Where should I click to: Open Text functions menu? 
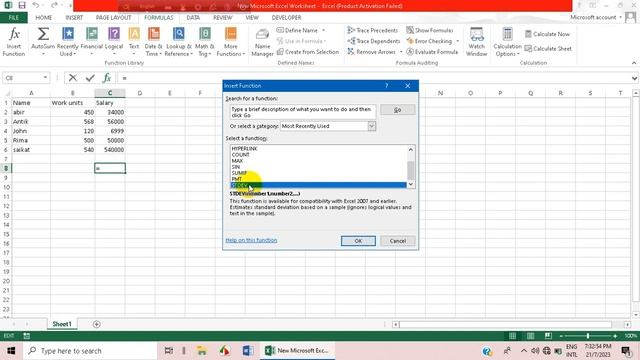click(134, 42)
